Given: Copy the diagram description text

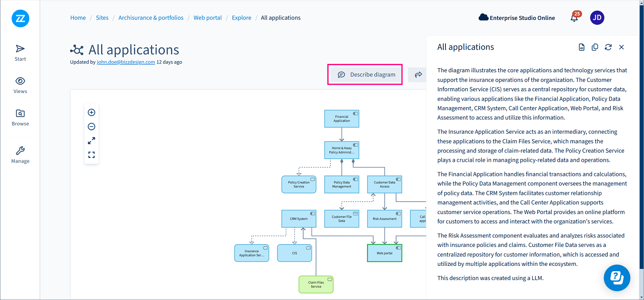Looking at the screenshot, I should (x=595, y=47).
